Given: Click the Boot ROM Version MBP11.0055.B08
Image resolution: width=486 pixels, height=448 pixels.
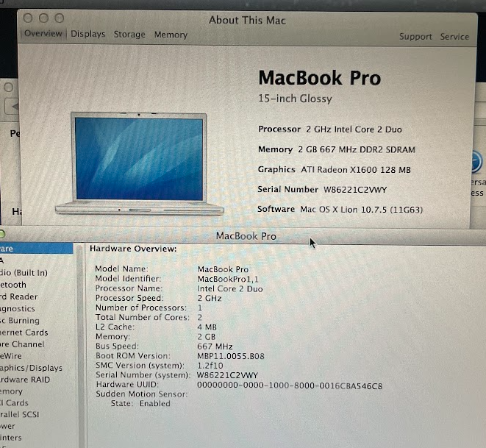Looking at the screenshot, I should (231, 356).
